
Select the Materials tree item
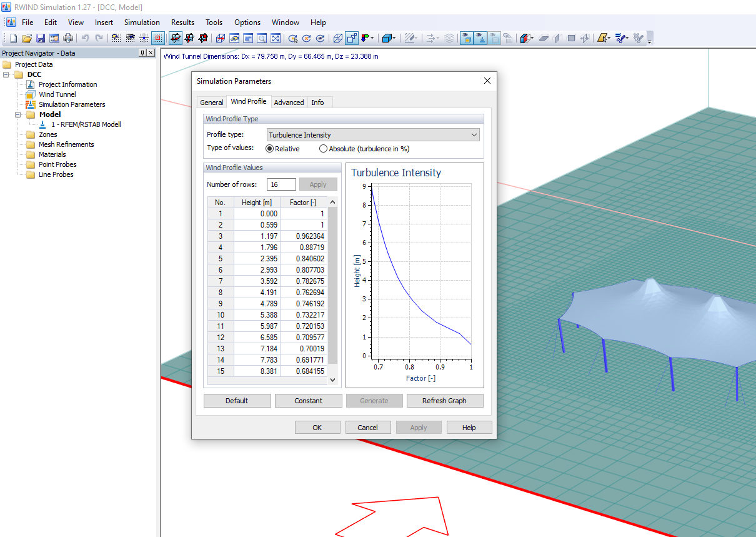click(52, 154)
